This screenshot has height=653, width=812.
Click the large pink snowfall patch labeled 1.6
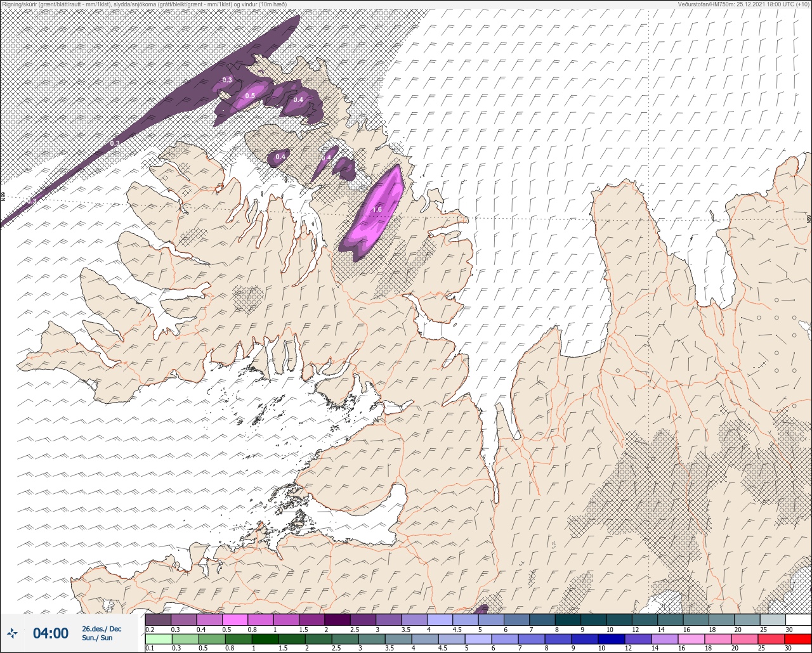pos(372,212)
